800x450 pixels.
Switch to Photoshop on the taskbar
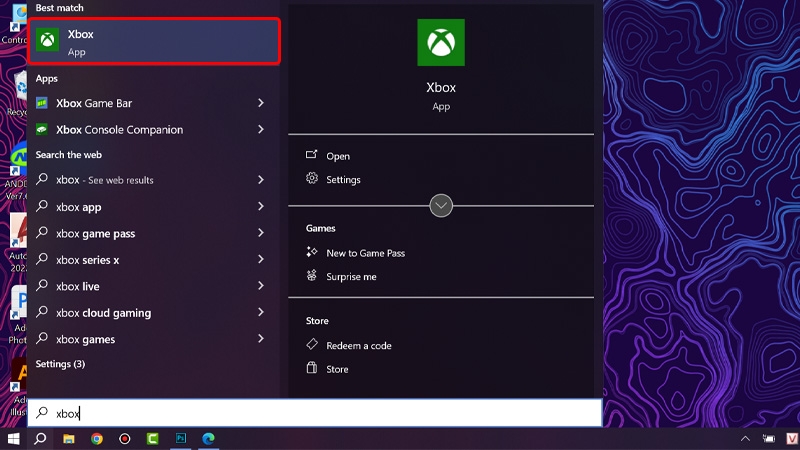pos(181,439)
